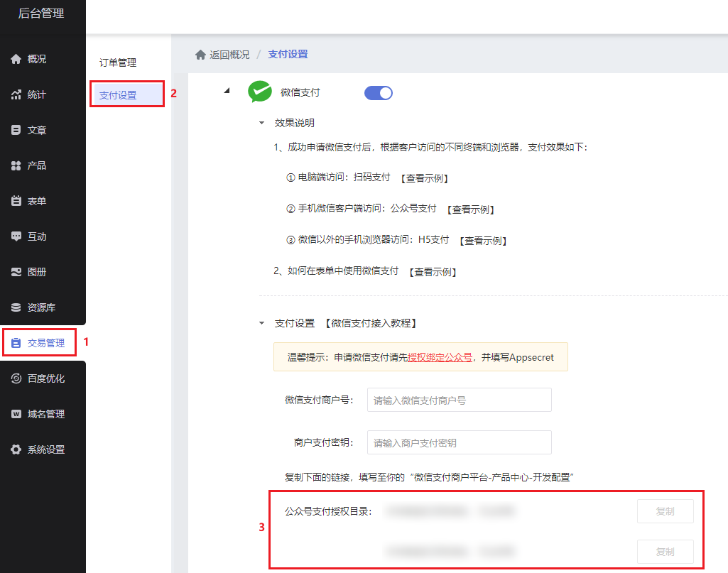The image size is (728, 573).
Task: Click 返回概况 breadcrumb link
Action: [229, 55]
